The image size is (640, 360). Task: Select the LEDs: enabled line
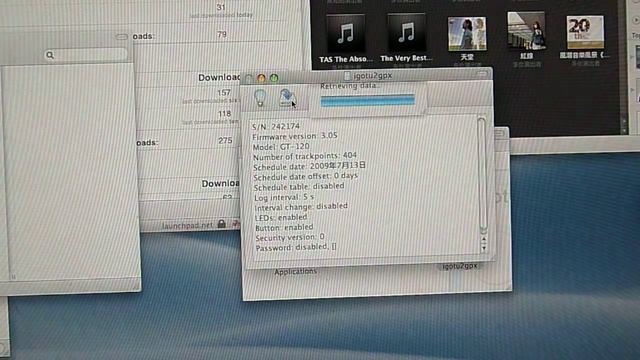281,217
